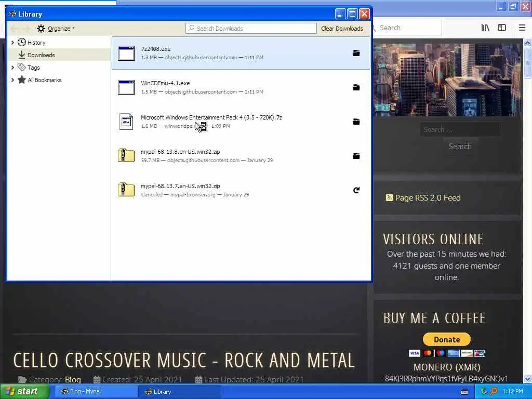The height and width of the screenshot is (399, 532).
Task: Switch to Blog - Mypal taskbar window
Action: coord(96,392)
